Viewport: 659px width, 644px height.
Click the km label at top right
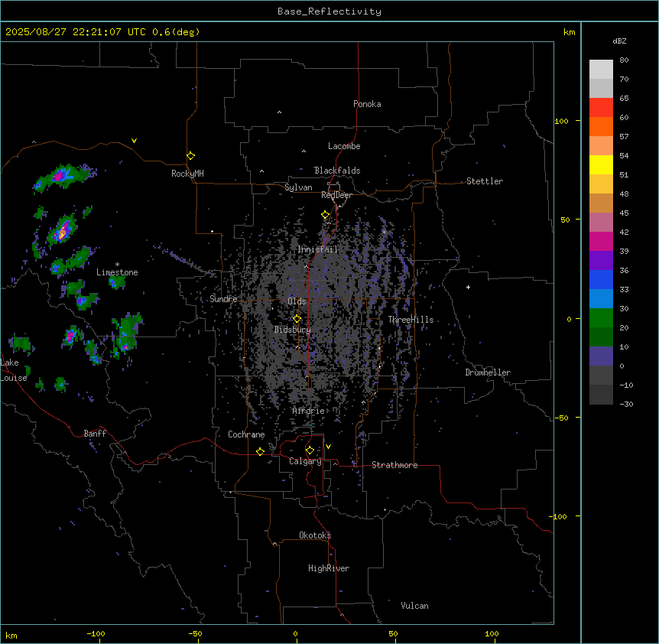point(570,32)
